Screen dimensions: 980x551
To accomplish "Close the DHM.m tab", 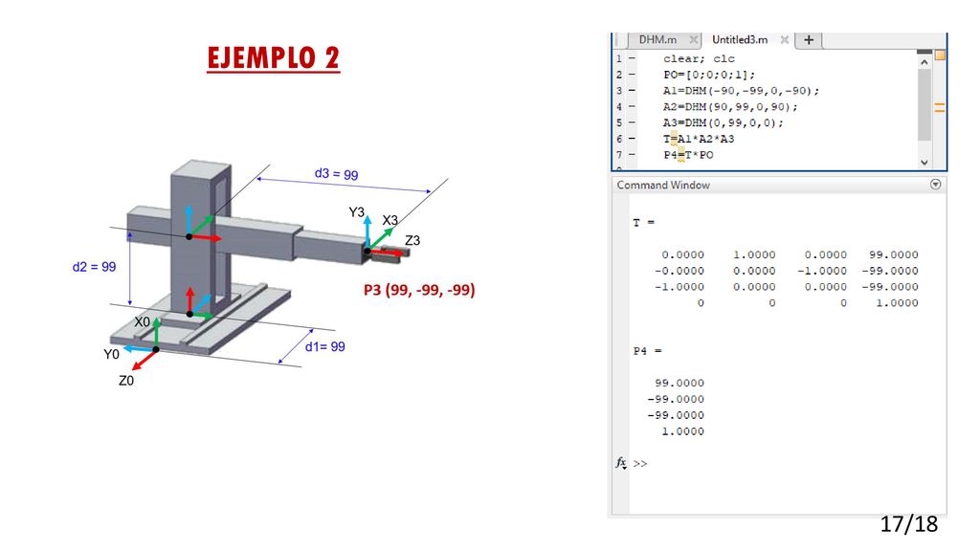I will coord(693,40).
